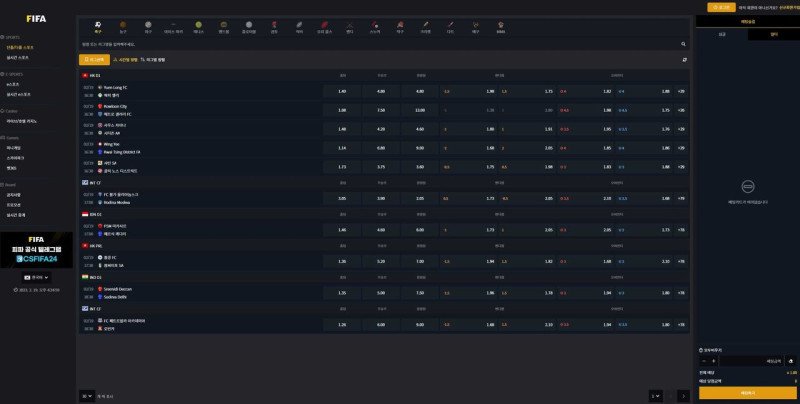Screen dimensions: 800x404
Task: Open the first tab in bet slip panel
Action: point(722,34)
